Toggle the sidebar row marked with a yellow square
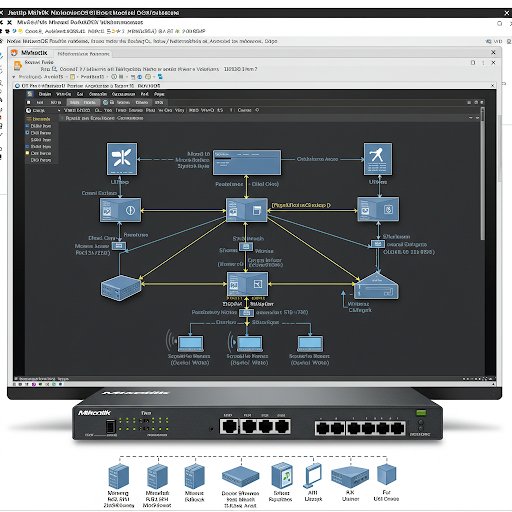The width and height of the screenshot is (512, 512). (38, 153)
